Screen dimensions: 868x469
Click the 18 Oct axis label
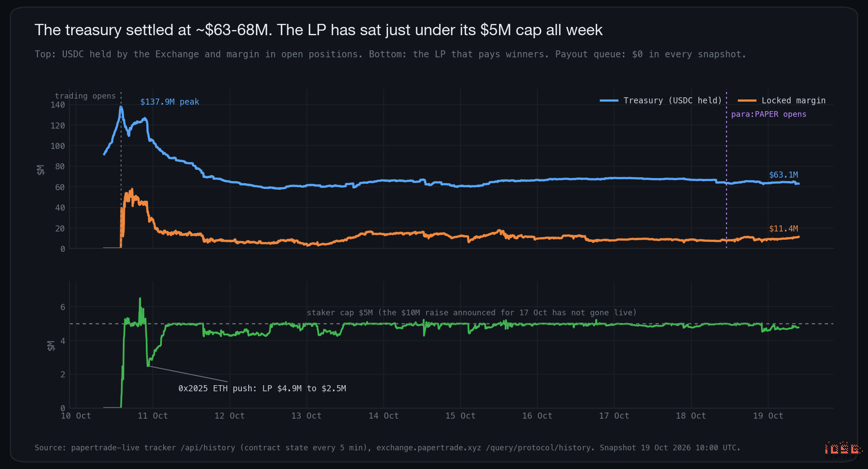pos(691,416)
